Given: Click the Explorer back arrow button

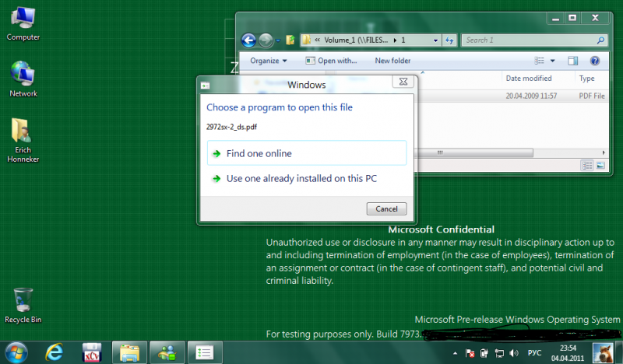Looking at the screenshot, I should point(248,40).
